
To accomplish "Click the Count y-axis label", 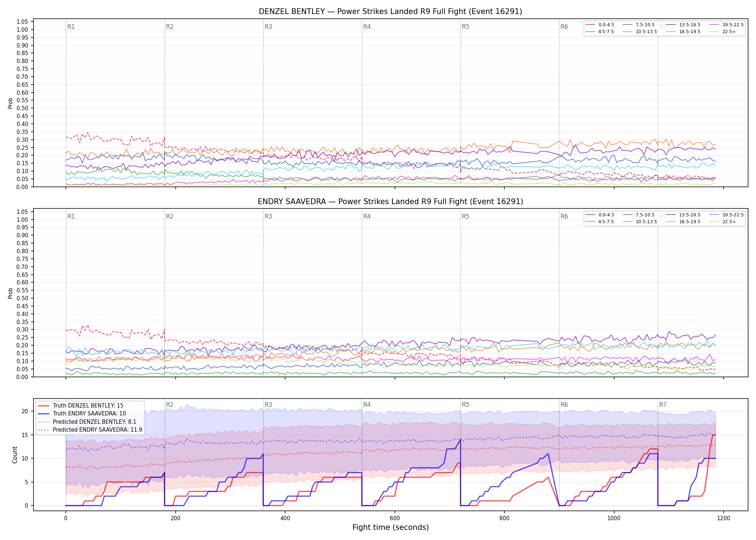I will (x=15, y=455).
